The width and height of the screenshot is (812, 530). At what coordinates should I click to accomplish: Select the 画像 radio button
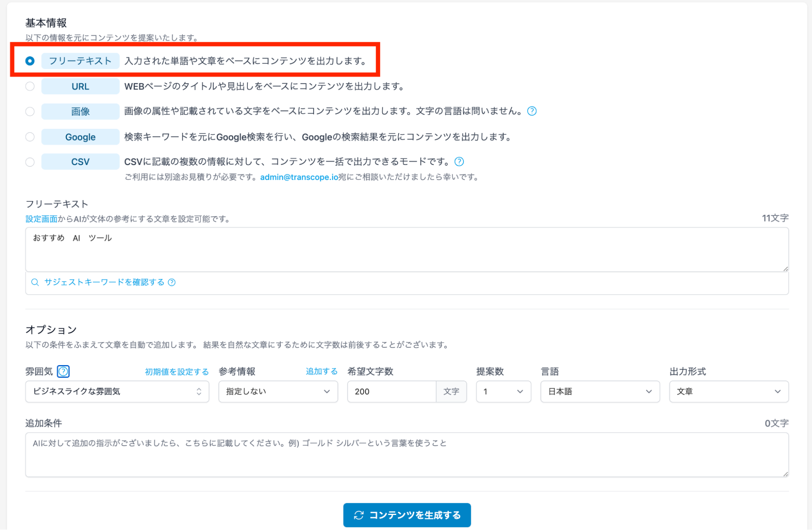click(30, 111)
